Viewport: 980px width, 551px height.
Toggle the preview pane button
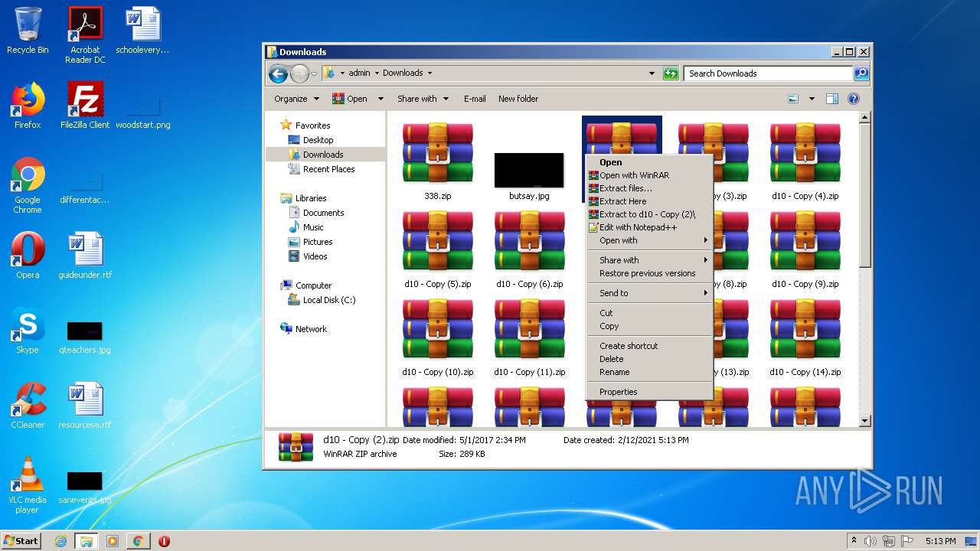(832, 99)
